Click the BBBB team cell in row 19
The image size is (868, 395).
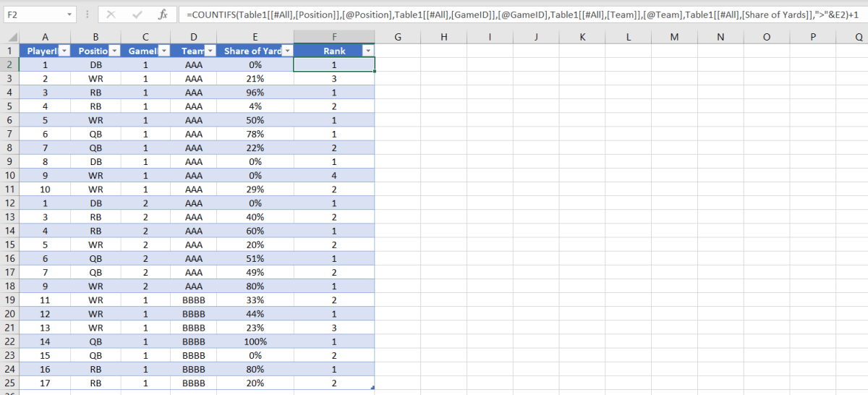(194, 300)
